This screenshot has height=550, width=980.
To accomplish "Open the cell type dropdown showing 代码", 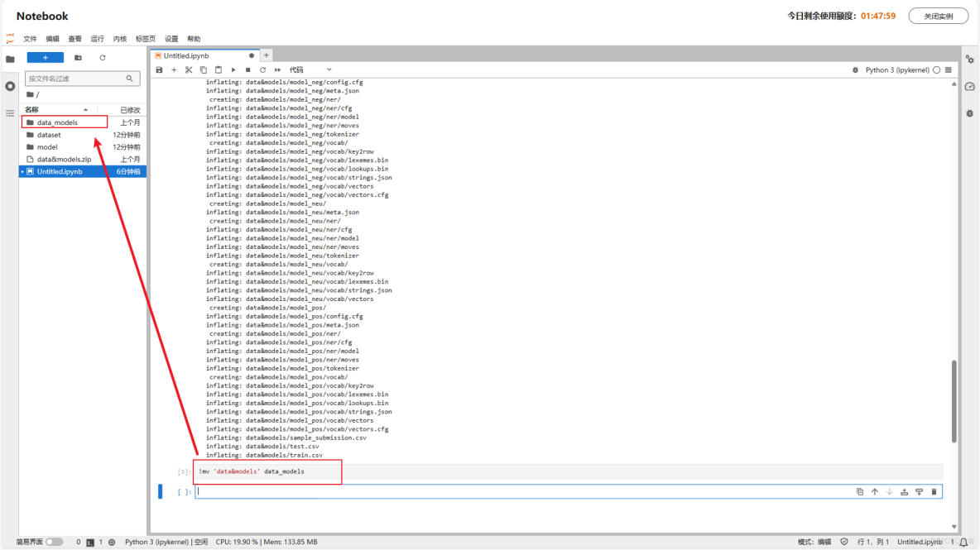I will click(x=310, y=70).
